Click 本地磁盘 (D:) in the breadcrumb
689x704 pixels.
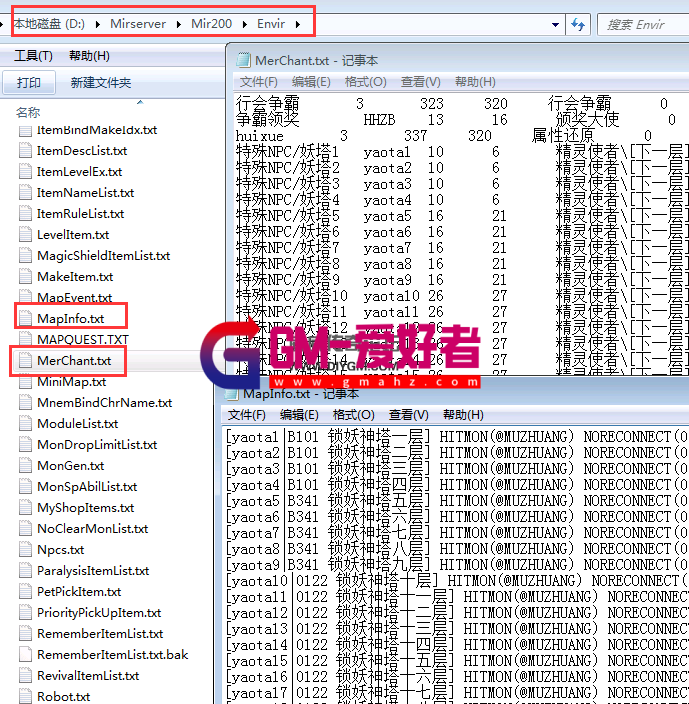[x=49, y=24]
